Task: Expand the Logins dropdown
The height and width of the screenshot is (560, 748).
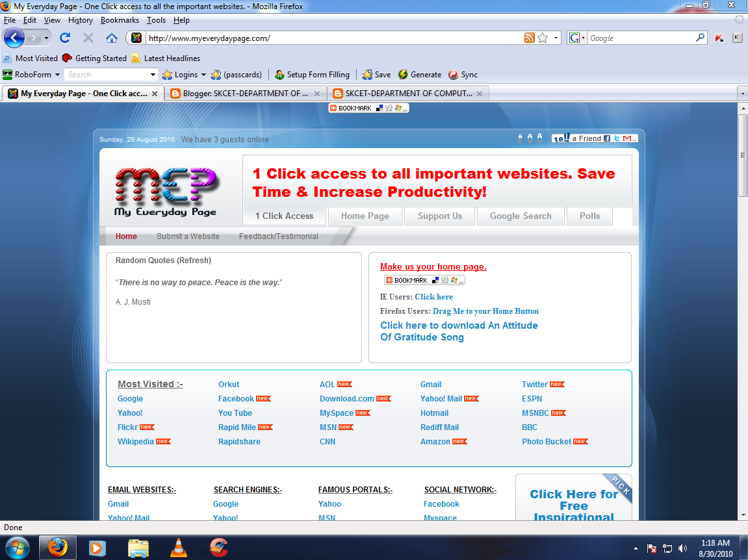Action: click(x=203, y=75)
